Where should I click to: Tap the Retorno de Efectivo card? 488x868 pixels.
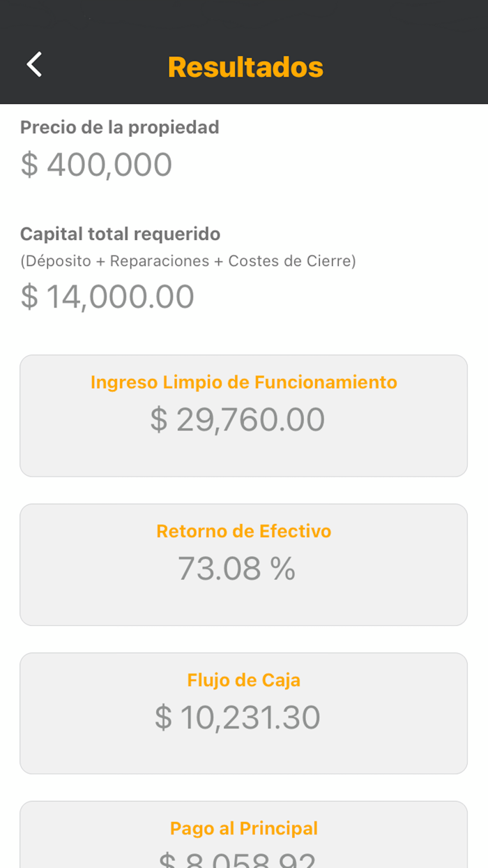point(243,564)
